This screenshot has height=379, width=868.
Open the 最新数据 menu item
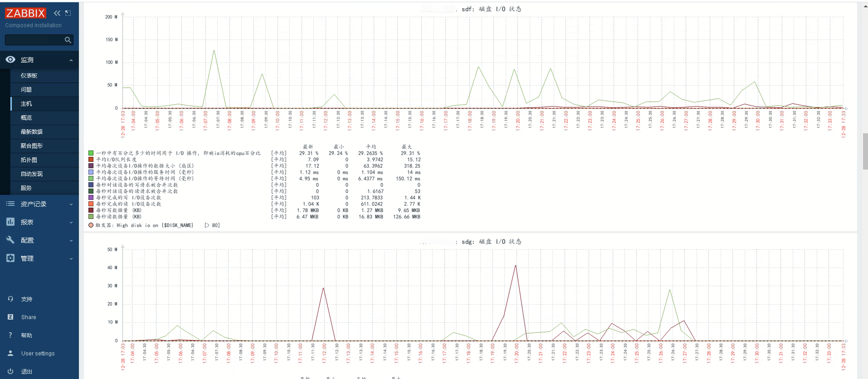coord(31,132)
